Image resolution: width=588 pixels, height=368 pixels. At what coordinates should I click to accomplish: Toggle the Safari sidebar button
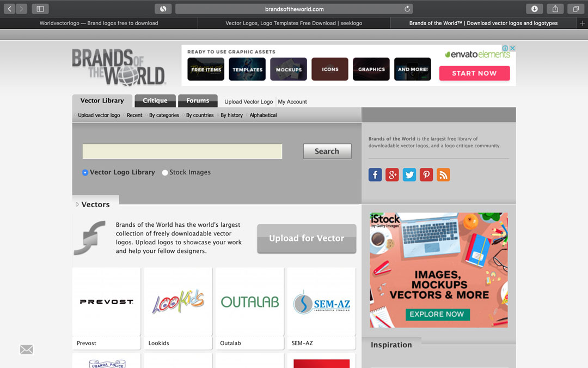click(40, 9)
